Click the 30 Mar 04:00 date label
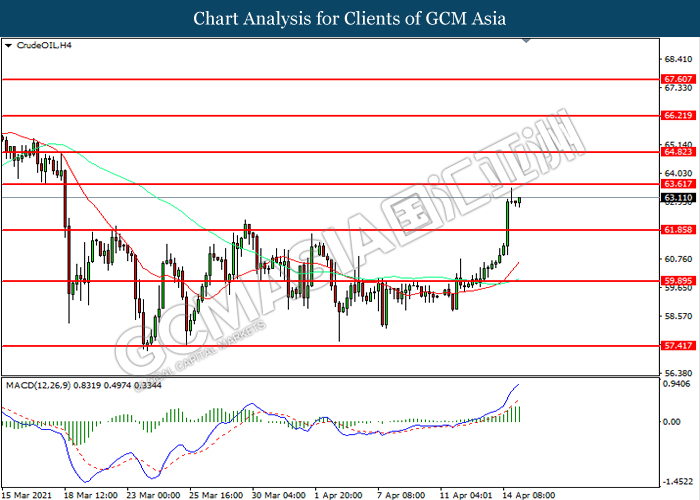This screenshot has height=500, width=700. 279,495
